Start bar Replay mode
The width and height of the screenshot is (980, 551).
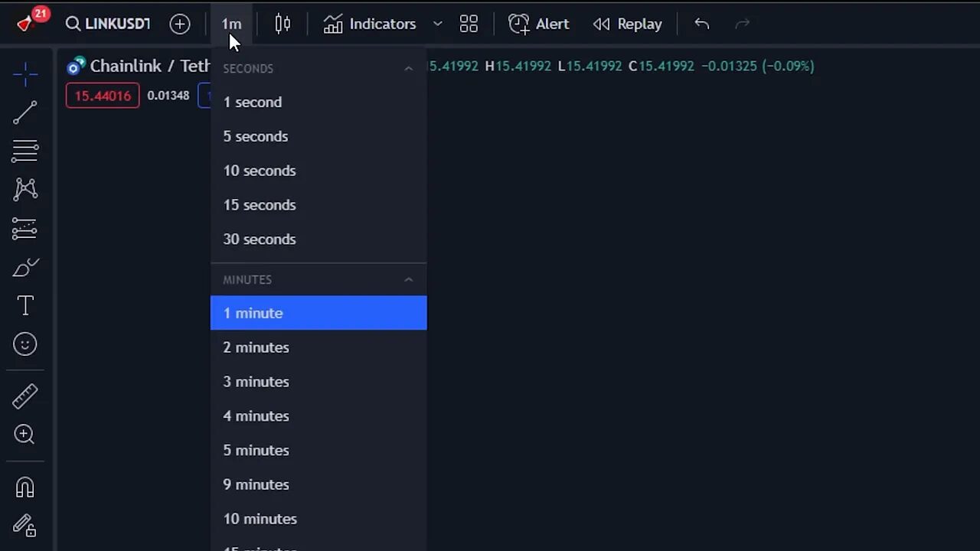pyautogui.click(x=628, y=24)
